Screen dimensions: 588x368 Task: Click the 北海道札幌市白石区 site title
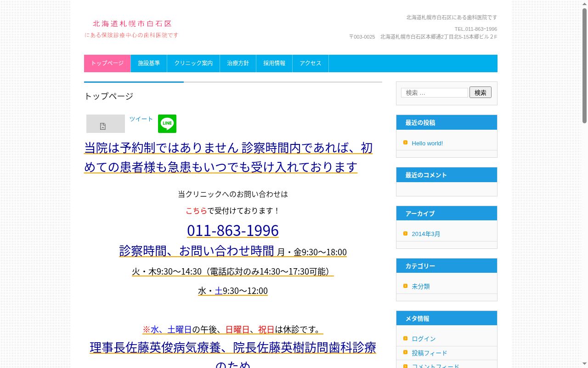point(132,23)
